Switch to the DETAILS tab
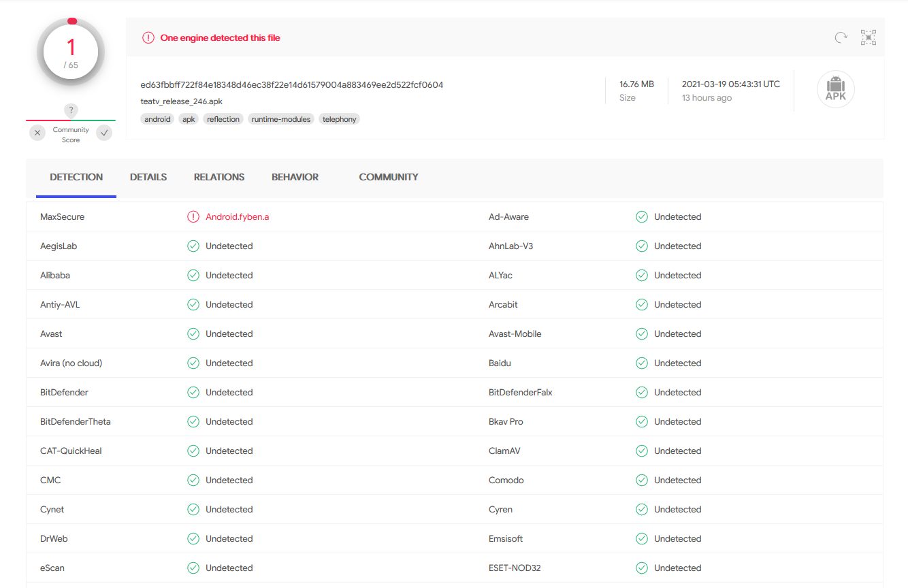 (148, 178)
